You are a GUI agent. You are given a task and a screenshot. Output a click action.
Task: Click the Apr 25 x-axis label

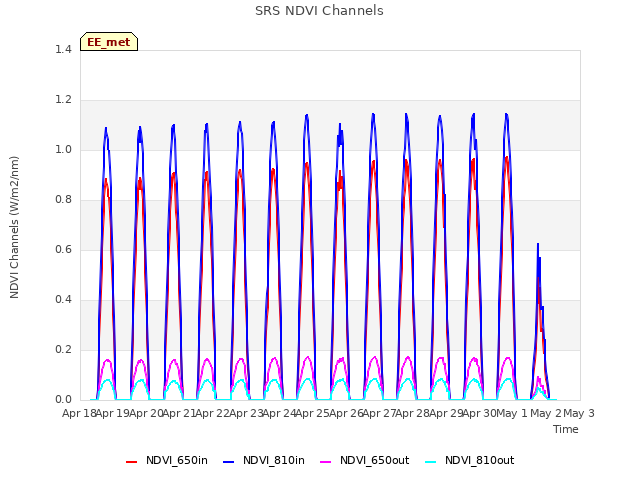(x=313, y=413)
